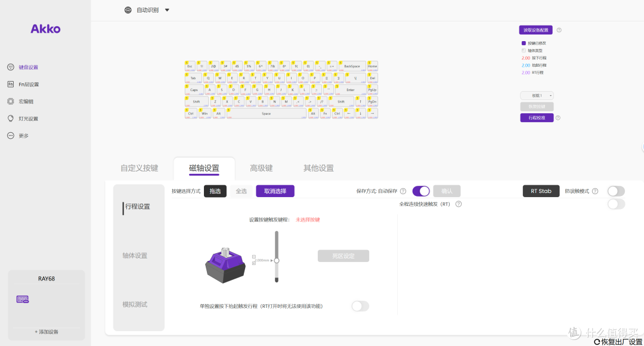Select the W key on keyboard layout
The image size is (644, 346).
tap(219, 78)
